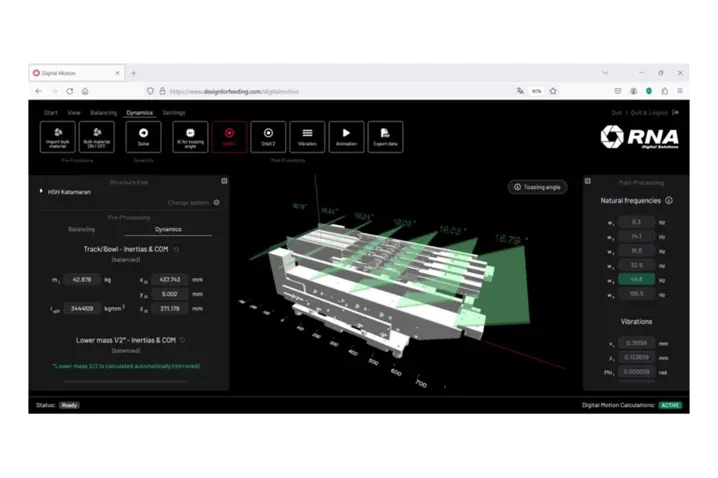The image size is (718, 478).
Task: Click the Import bulk material icon
Action: (x=57, y=135)
